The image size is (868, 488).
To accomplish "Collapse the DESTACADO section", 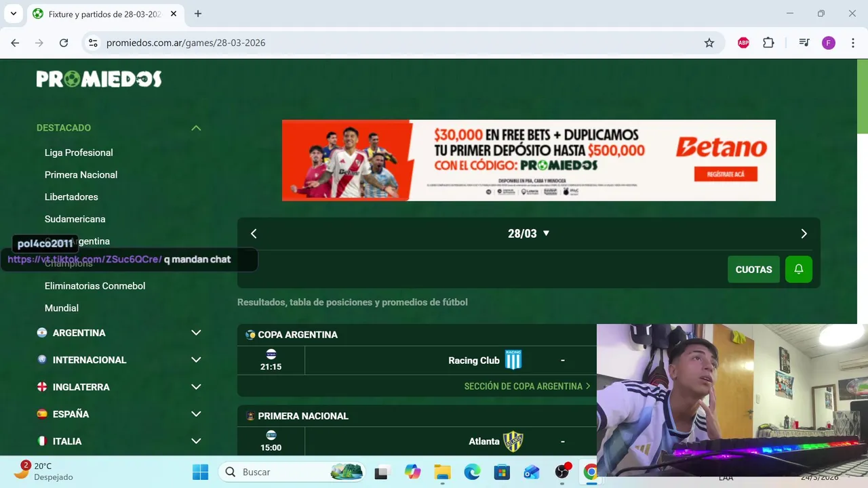I will 196,128.
